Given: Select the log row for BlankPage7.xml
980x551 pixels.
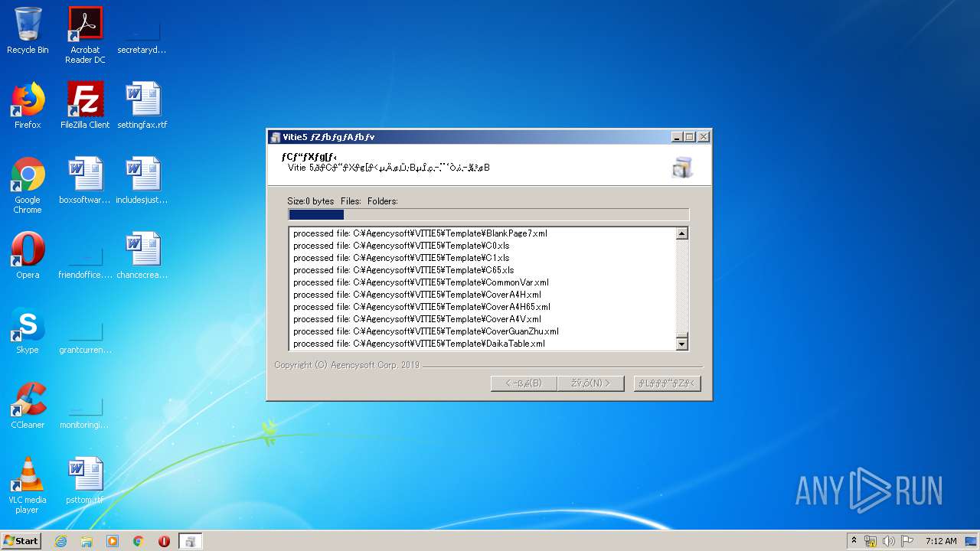Looking at the screenshot, I should 482,233.
